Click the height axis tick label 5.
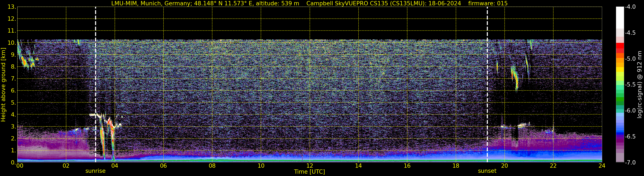This screenshot has width=644, height=176. [x=13, y=102]
